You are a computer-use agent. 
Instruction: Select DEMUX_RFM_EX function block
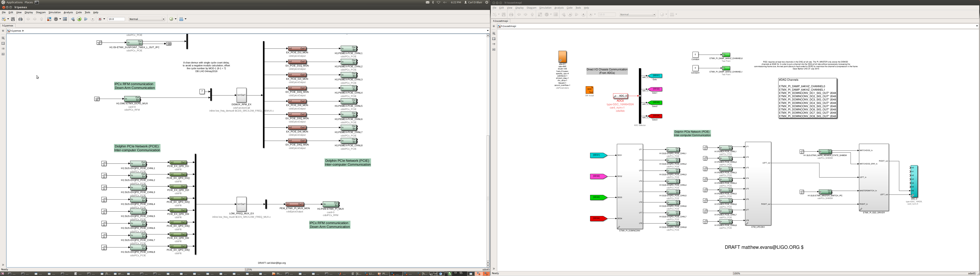pos(241,95)
